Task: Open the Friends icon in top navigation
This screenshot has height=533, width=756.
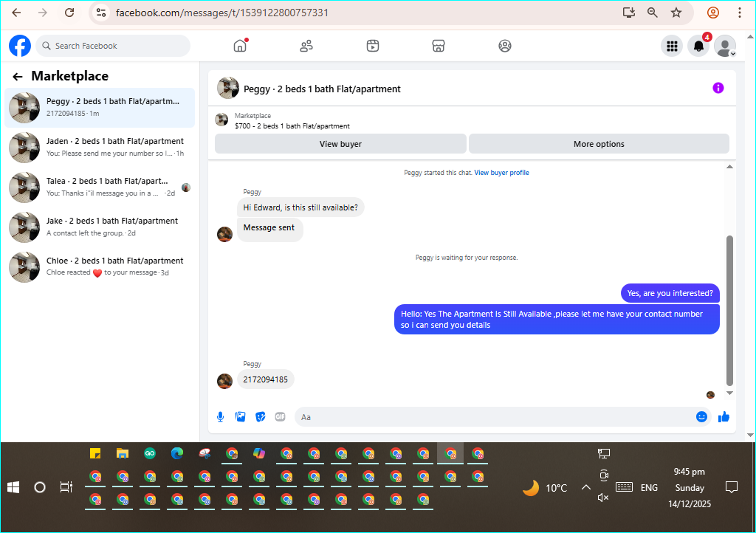Action: [306, 46]
